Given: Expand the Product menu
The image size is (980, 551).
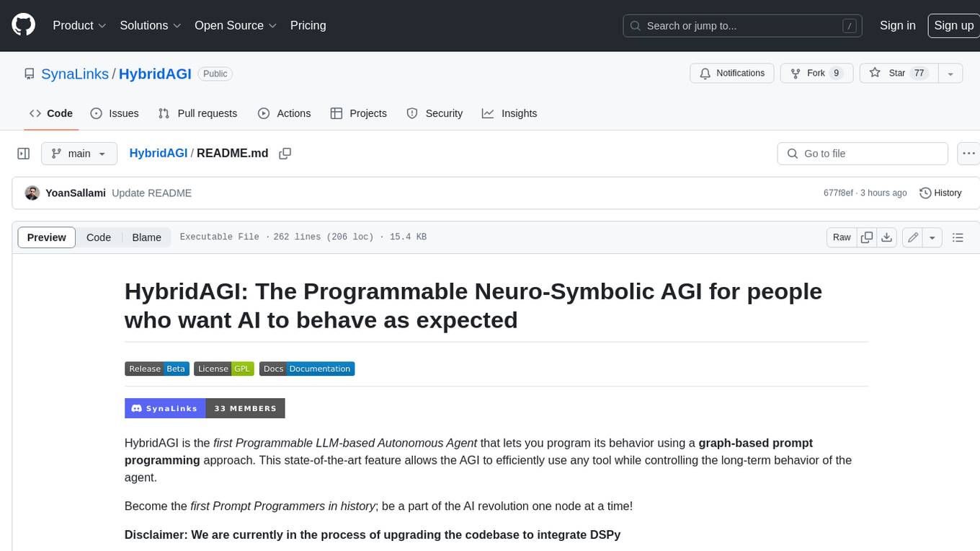Looking at the screenshot, I should coord(79,25).
